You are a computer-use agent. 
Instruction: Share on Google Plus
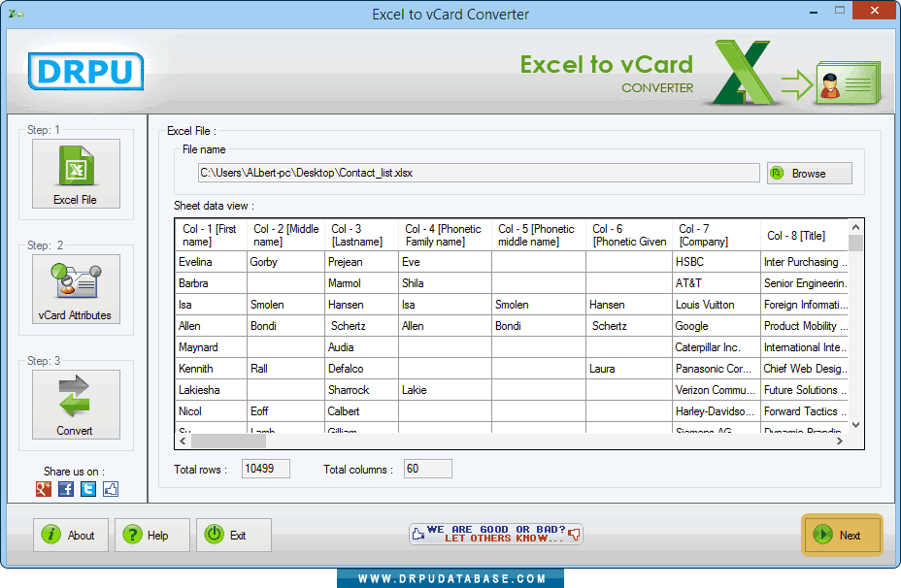(x=44, y=489)
